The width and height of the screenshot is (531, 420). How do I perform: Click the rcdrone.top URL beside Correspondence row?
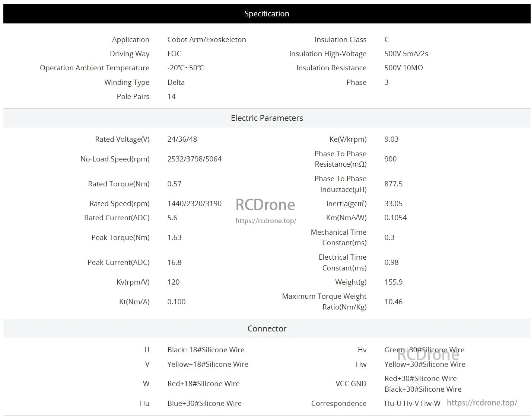482,403
